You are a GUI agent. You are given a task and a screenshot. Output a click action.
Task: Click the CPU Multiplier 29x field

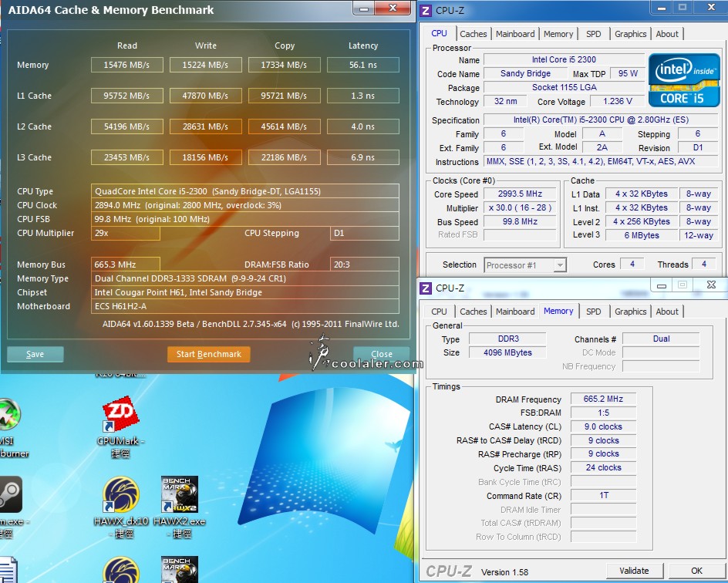click(126, 233)
